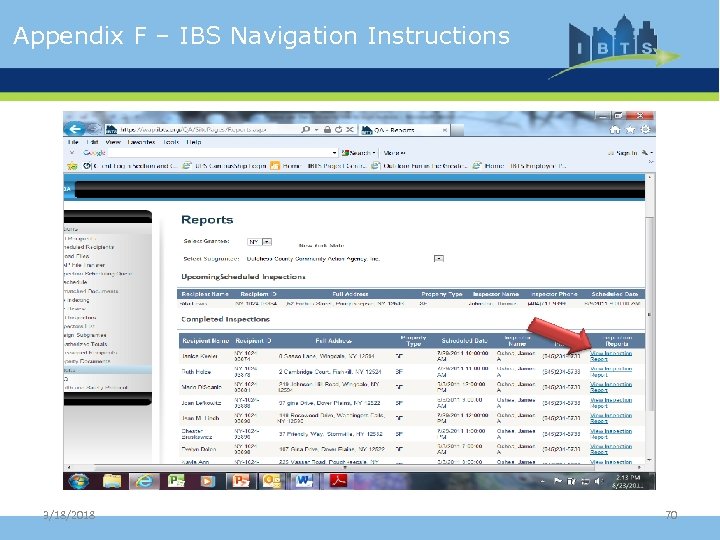This screenshot has height=540, width=720.
Task: Open a new tab with the blank tab button
Action: pyautogui.click(x=457, y=130)
